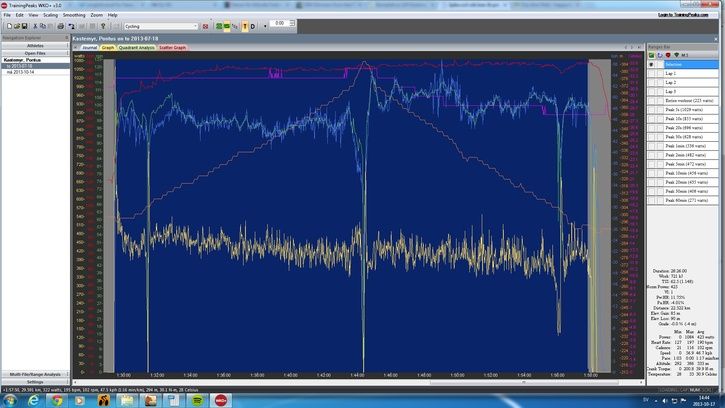Image resolution: width=725 pixels, height=408 pixels.
Task: Toggle the checkbox for Peak 1min range
Action: click(x=651, y=146)
